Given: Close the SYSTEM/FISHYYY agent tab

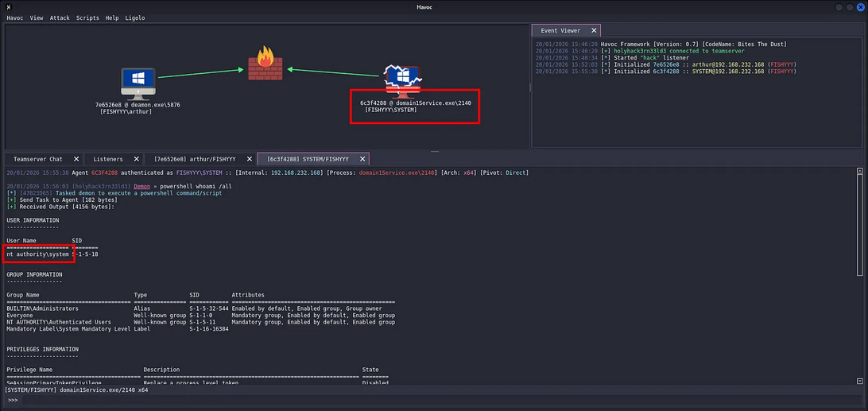Looking at the screenshot, I should tap(362, 159).
